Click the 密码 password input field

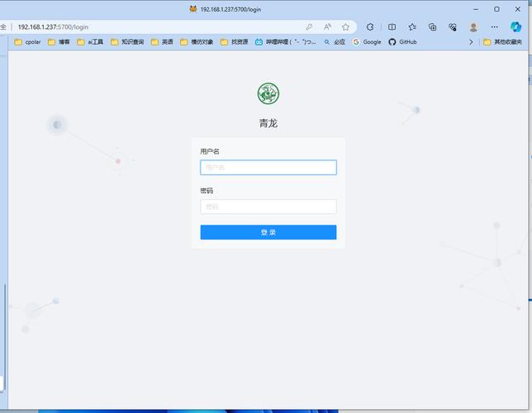(268, 206)
